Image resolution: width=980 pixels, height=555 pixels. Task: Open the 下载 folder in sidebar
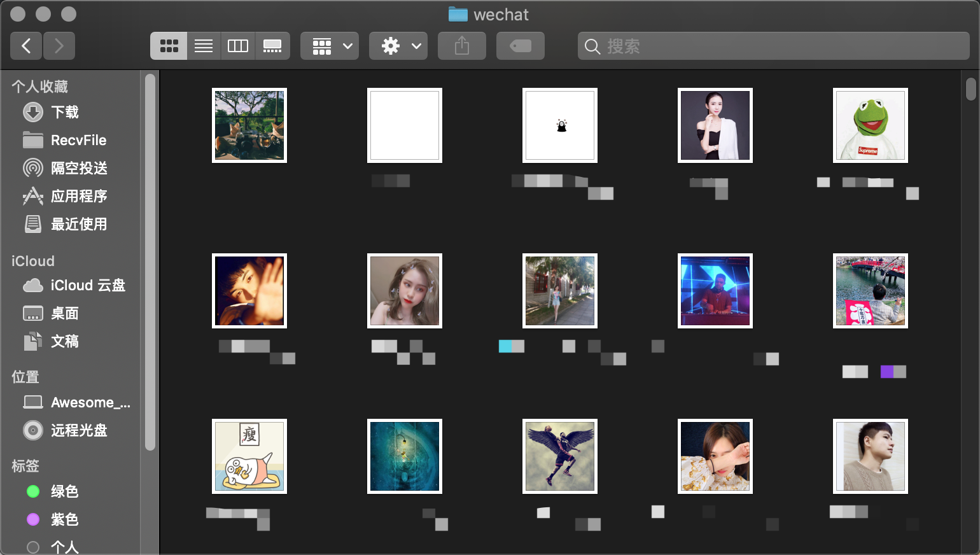click(65, 112)
